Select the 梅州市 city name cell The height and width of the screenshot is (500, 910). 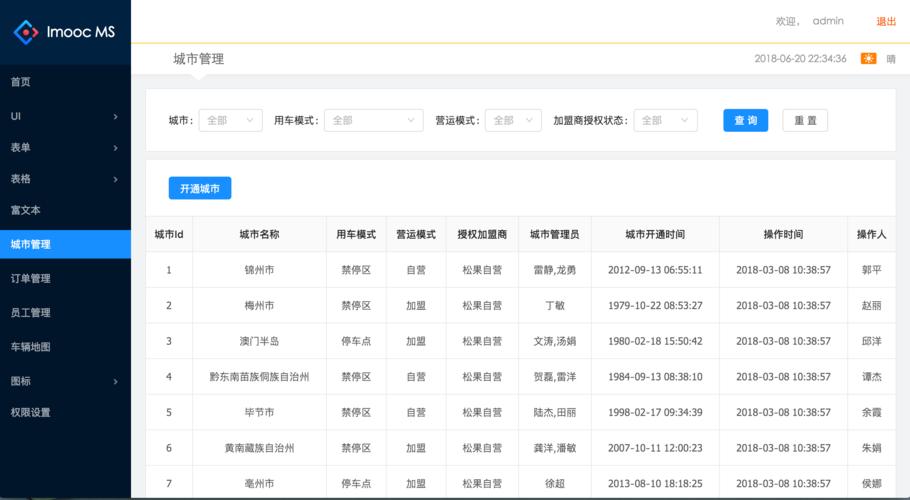(259, 305)
